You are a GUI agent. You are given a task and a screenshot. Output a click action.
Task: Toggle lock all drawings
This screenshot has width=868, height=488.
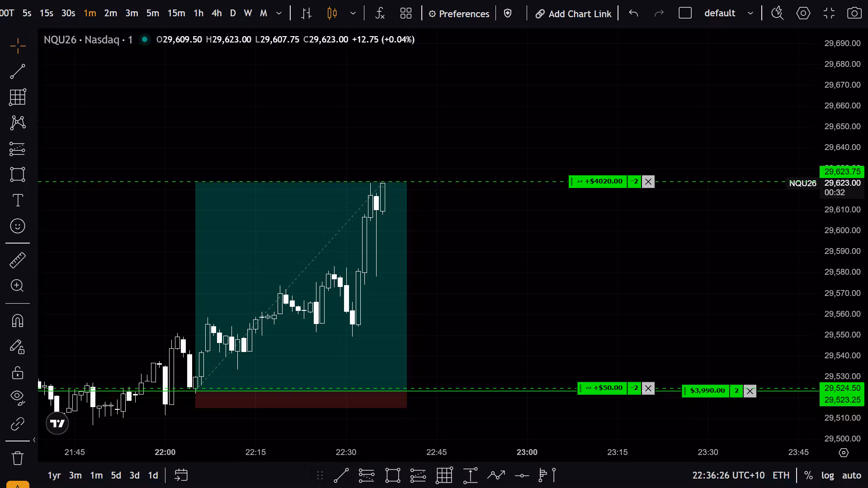18,372
